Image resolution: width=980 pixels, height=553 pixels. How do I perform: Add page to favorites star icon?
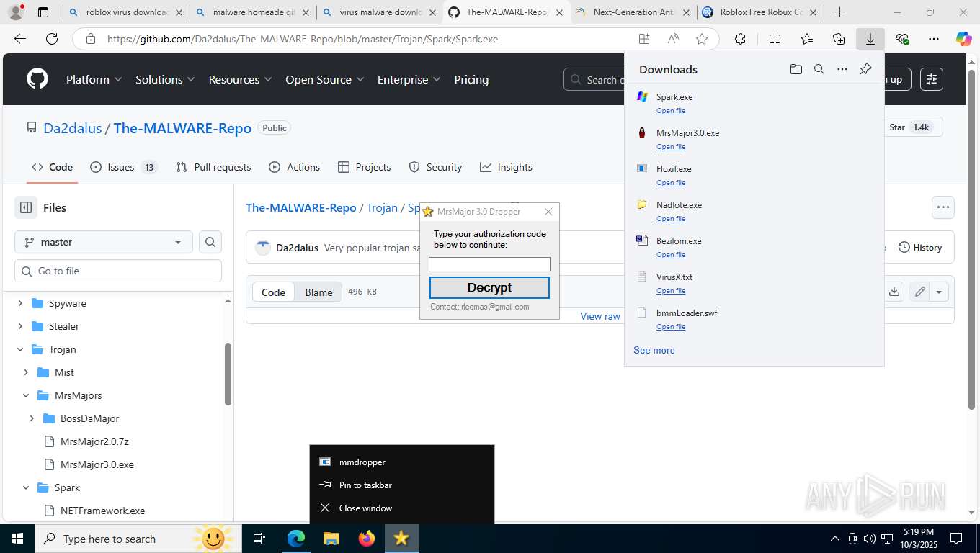(702, 39)
